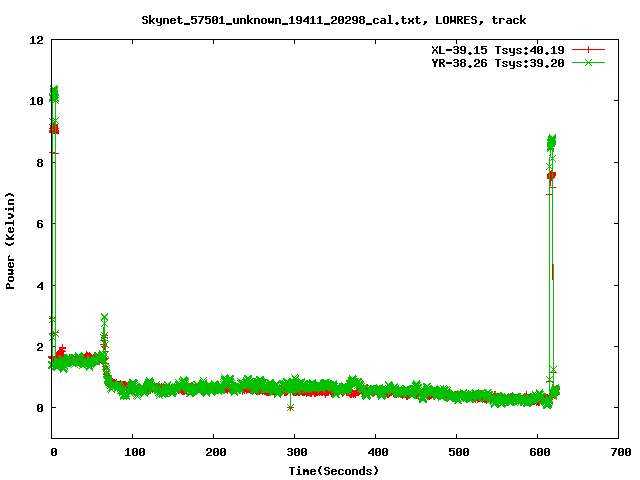Screen dimensions: 640x480
Task: Click the red XL legend line sample
Action: pos(588,50)
